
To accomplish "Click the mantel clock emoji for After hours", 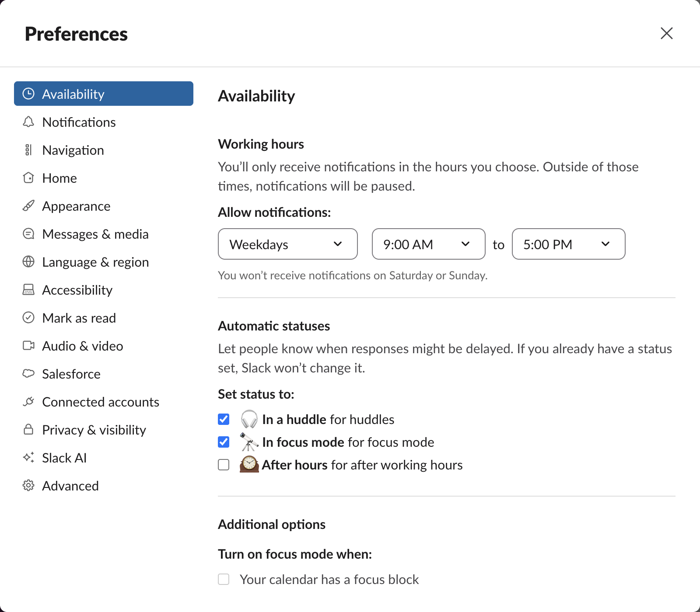I will (x=249, y=465).
